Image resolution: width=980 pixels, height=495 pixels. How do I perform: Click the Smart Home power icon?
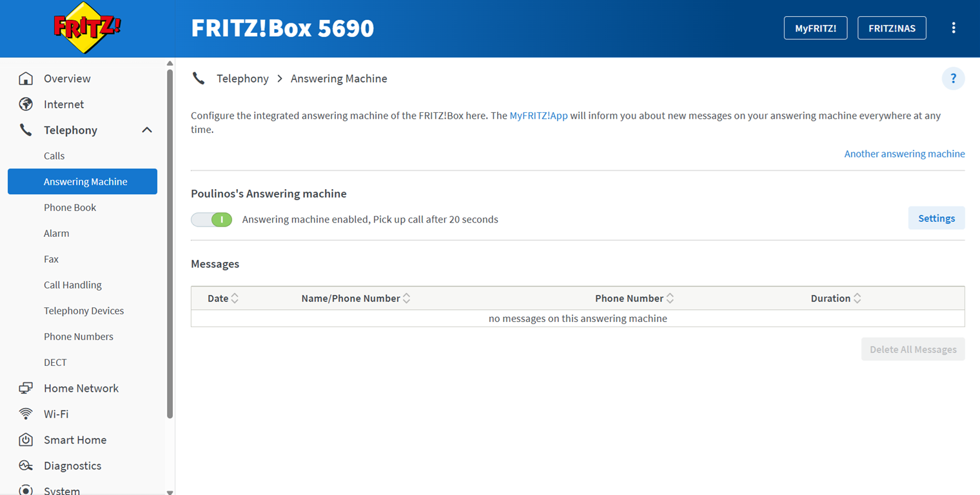(x=26, y=440)
